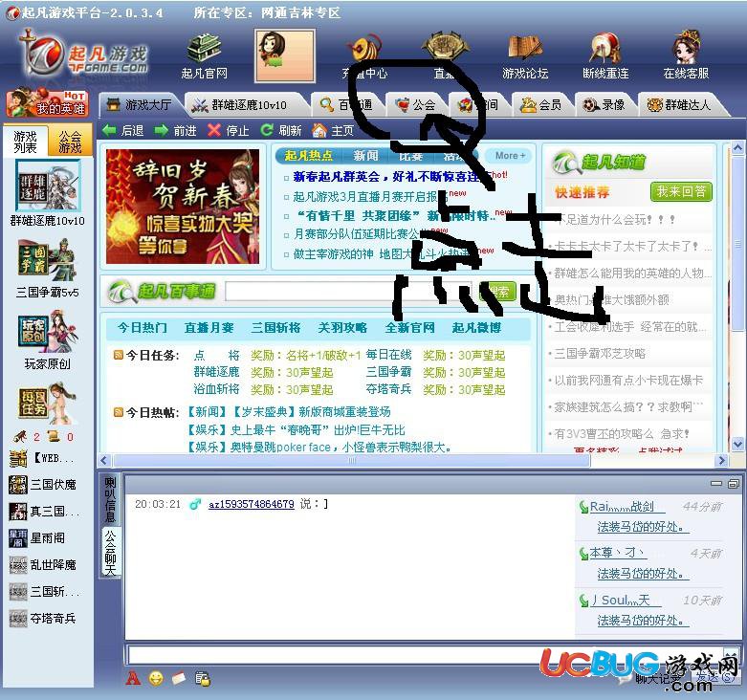Select the 起凡热点 hot topics tab

pos(309,156)
